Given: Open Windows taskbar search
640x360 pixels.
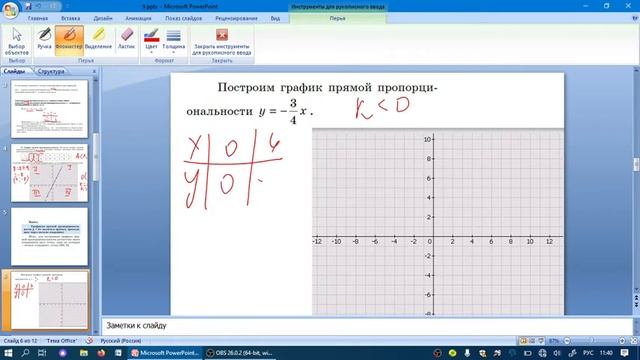Looking at the screenshot, I should [25, 353].
